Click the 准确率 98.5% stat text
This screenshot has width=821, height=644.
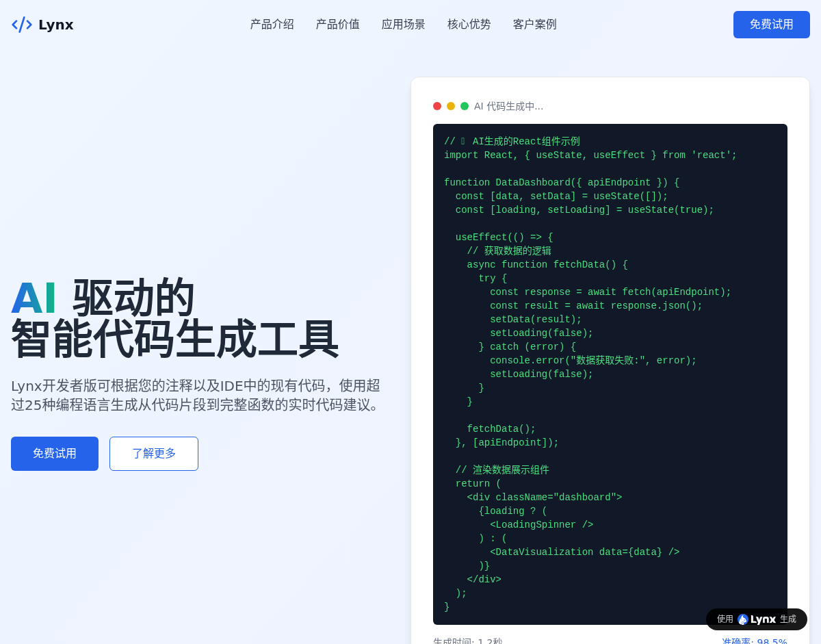point(754,641)
